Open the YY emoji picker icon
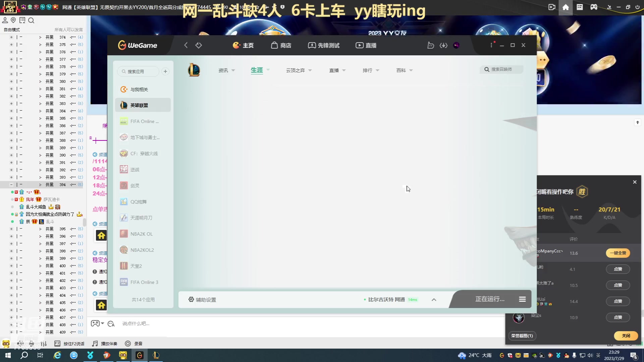This screenshot has width=644, height=362. pos(111,323)
